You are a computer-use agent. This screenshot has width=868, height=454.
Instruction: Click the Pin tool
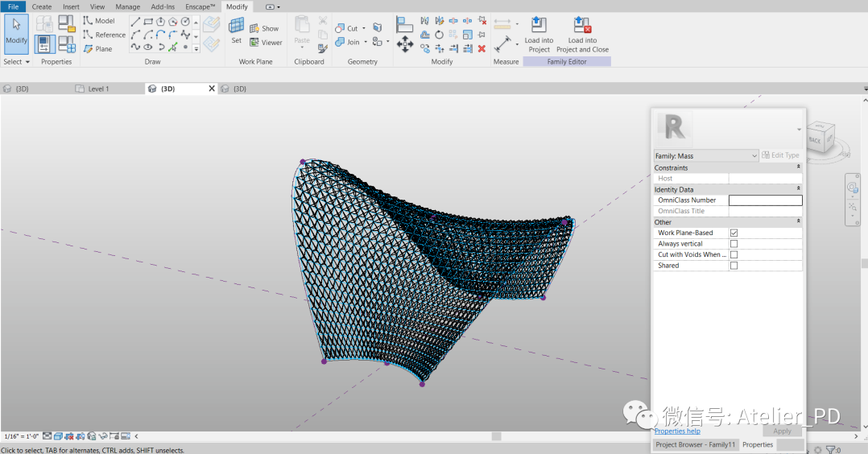[x=482, y=35]
